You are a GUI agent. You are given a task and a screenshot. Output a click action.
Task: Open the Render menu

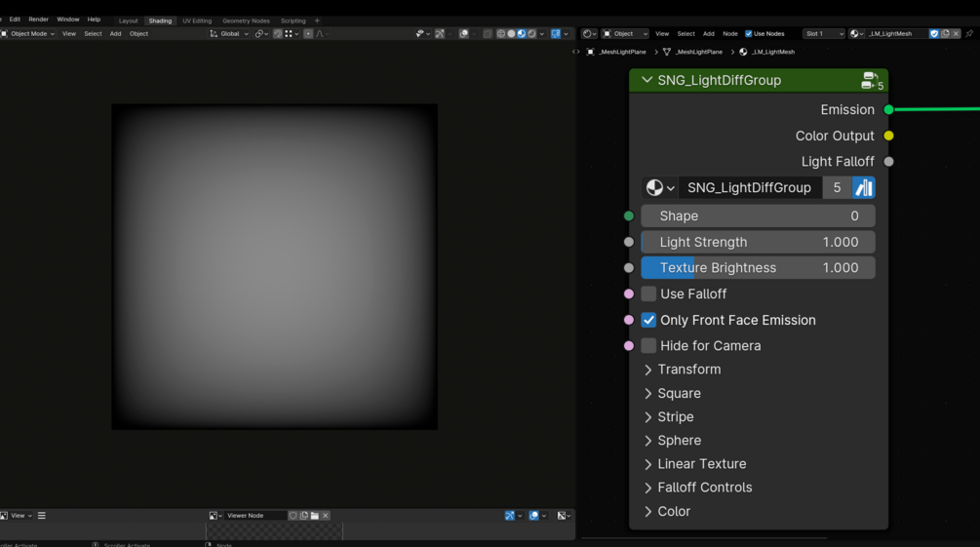[38, 20]
